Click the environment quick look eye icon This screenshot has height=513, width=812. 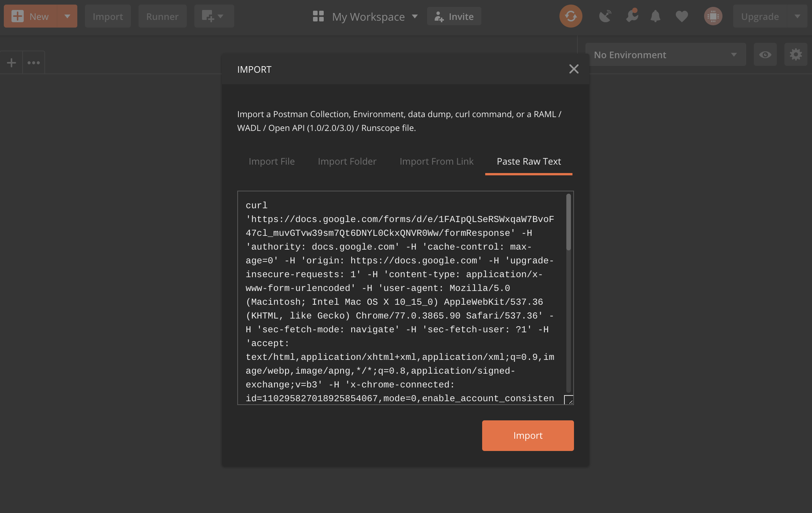point(765,55)
